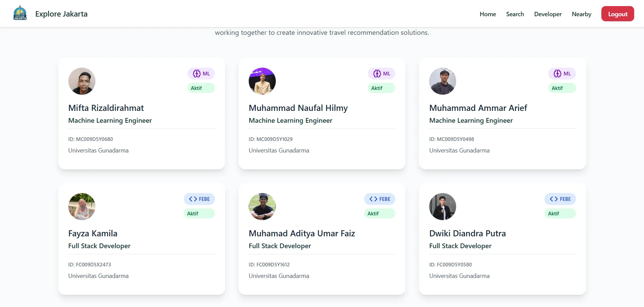Click the FEBE code icon on Dwiki's card
644x307 pixels.
554,199
